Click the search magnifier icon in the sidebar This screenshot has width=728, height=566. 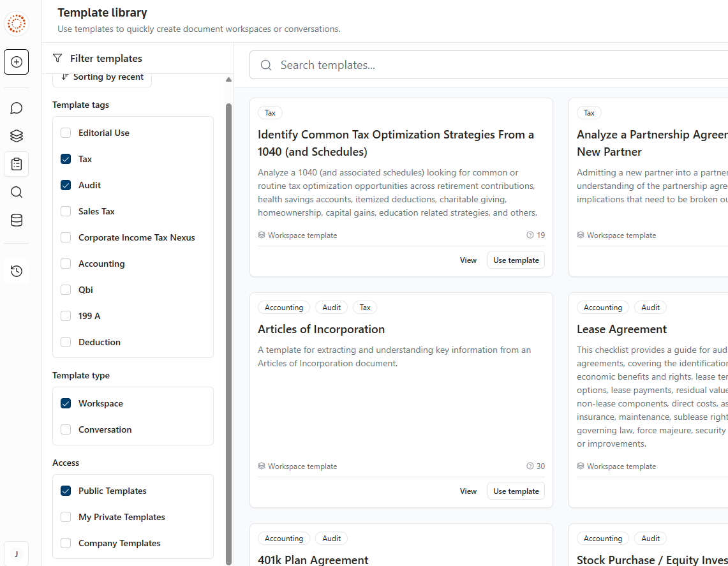(x=17, y=192)
